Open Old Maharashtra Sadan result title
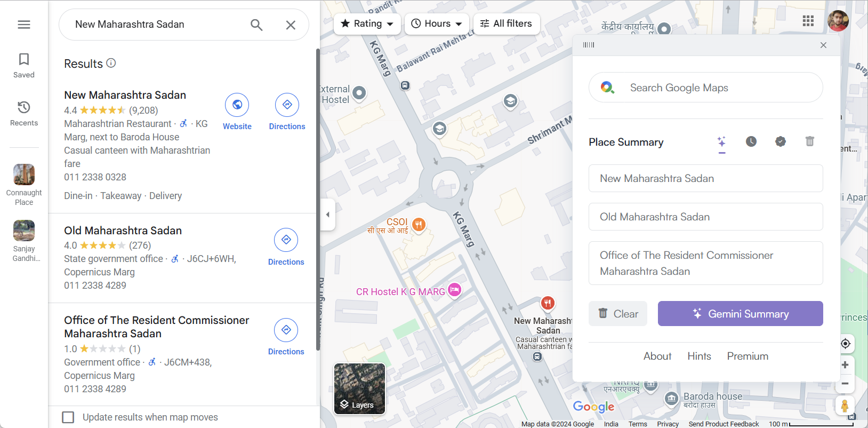Image resolution: width=868 pixels, height=428 pixels. (x=123, y=231)
